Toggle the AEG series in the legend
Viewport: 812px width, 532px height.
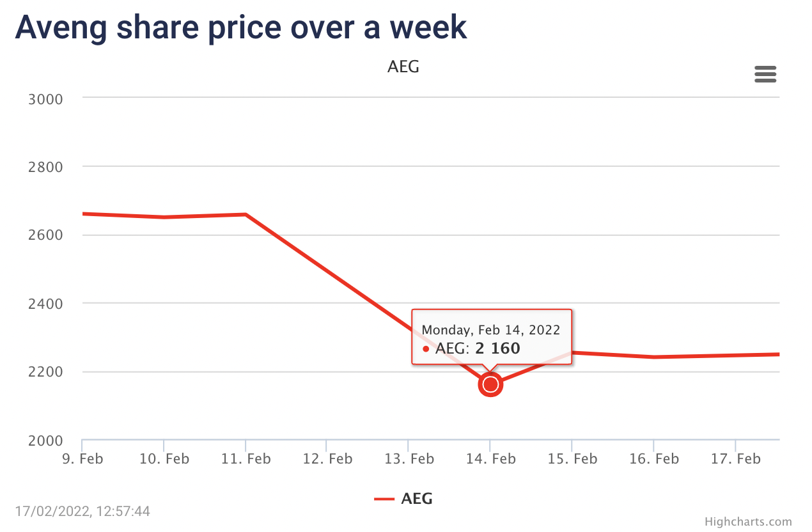coord(417,499)
